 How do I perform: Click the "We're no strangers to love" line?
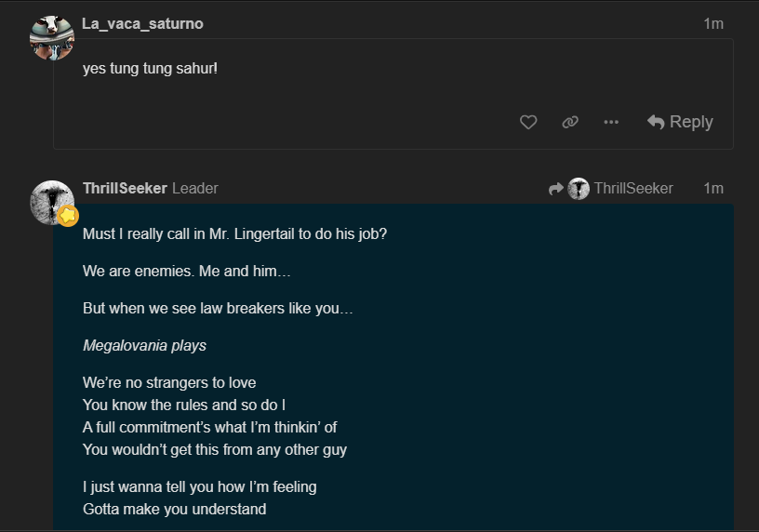pyautogui.click(x=169, y=382)
